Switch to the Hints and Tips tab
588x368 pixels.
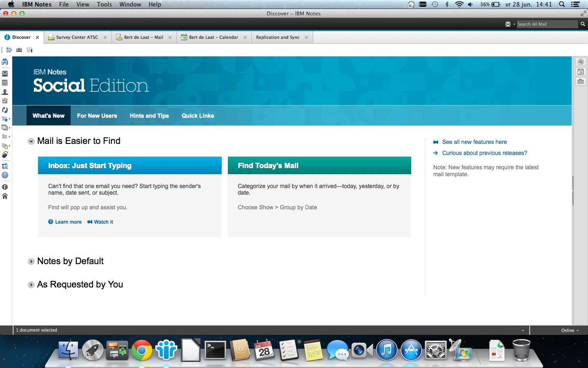click(149, 116)
